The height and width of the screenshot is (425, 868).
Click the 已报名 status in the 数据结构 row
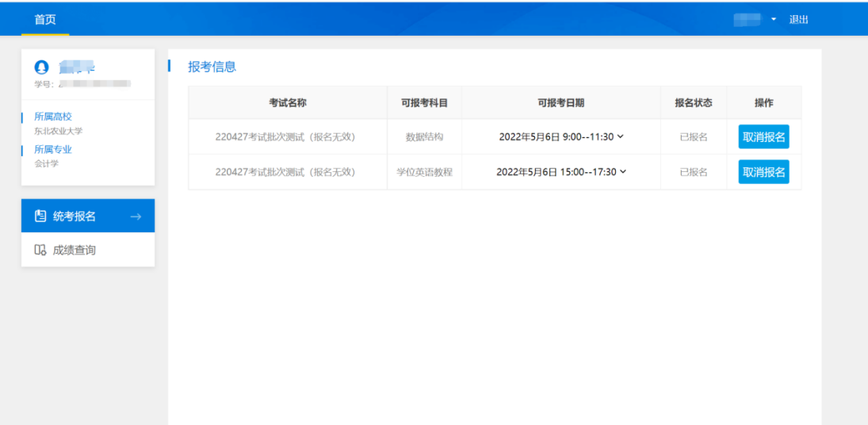693,136
